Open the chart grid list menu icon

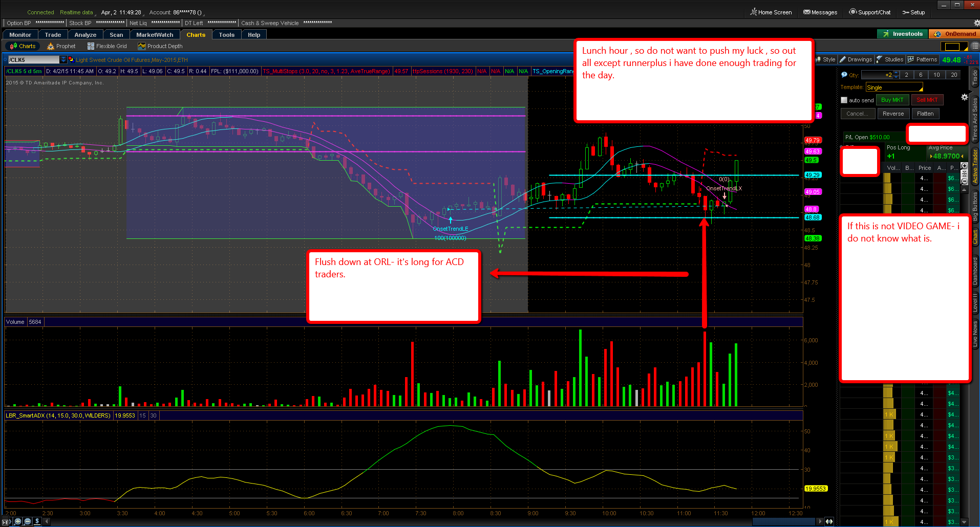975,46
